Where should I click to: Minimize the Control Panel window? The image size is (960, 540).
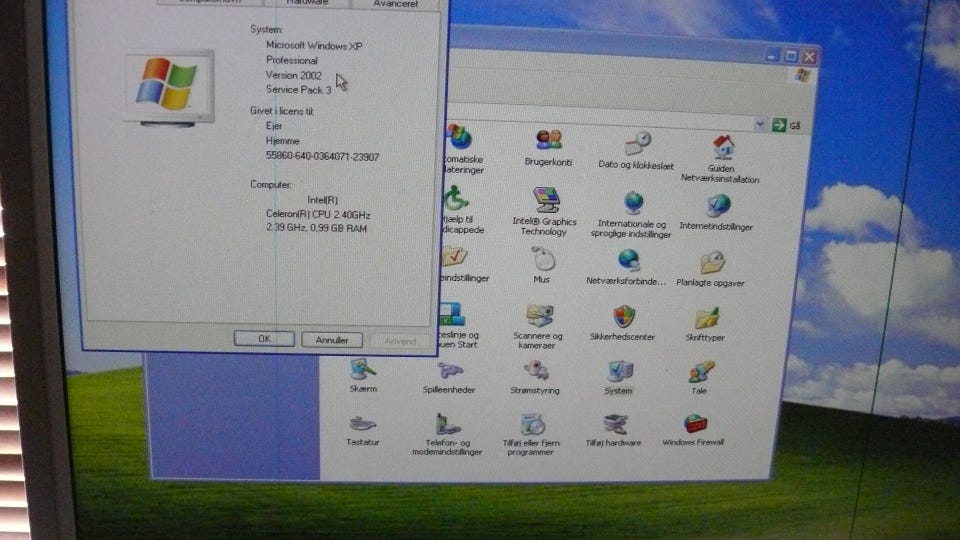(x=772, y=56)
